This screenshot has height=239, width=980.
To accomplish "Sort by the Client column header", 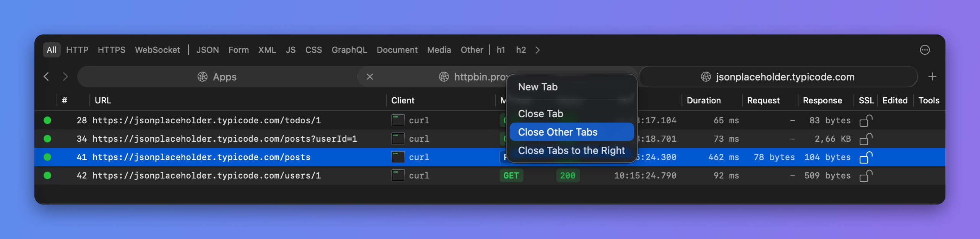I will point(403,100).
